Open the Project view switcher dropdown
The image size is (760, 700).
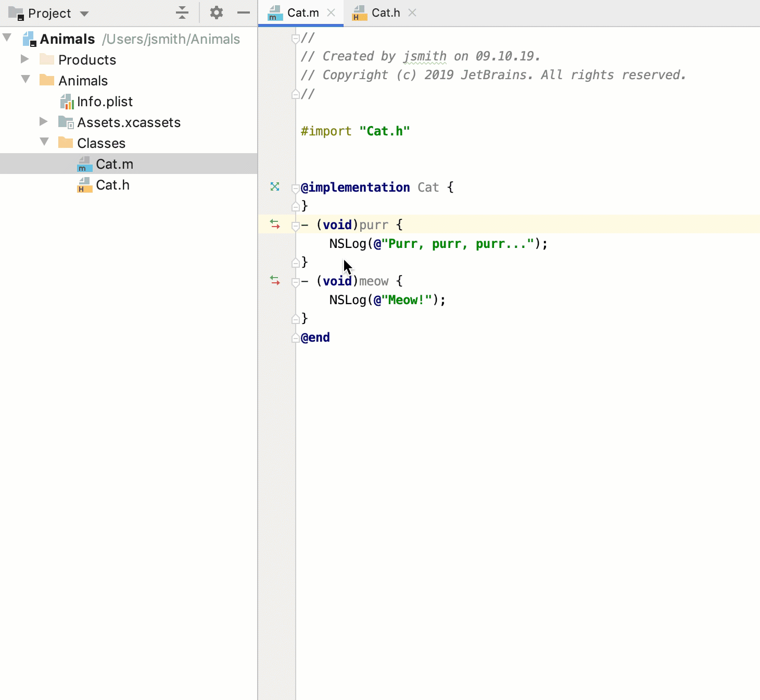[x=85, y=13]
